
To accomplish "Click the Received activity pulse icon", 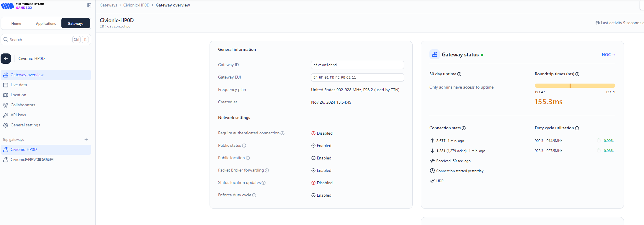I will 432,161.
